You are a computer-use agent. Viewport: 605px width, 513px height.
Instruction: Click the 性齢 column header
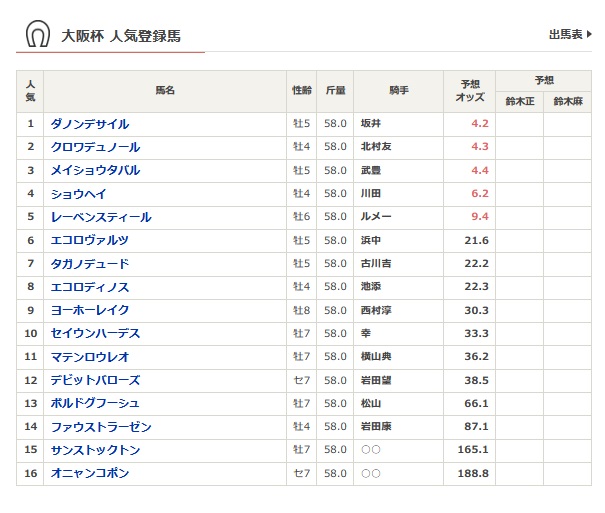tap(302, 91)
